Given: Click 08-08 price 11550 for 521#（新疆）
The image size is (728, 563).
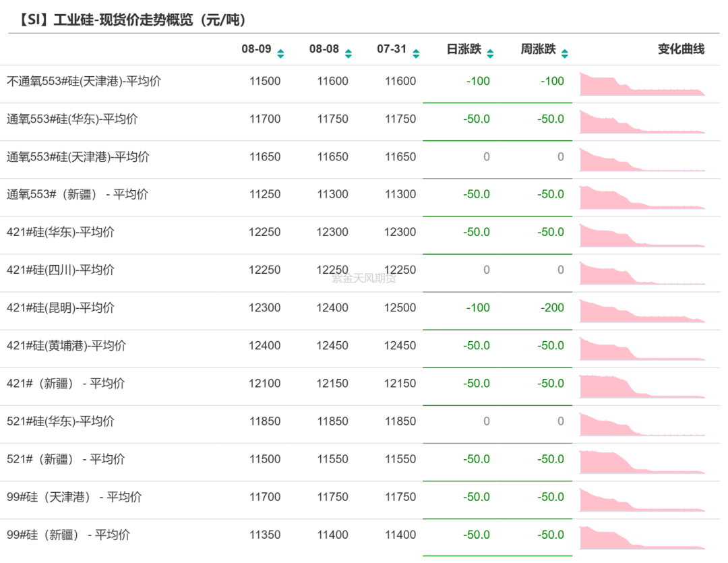Looking at the screenshot, I should [x=332, y=459].
